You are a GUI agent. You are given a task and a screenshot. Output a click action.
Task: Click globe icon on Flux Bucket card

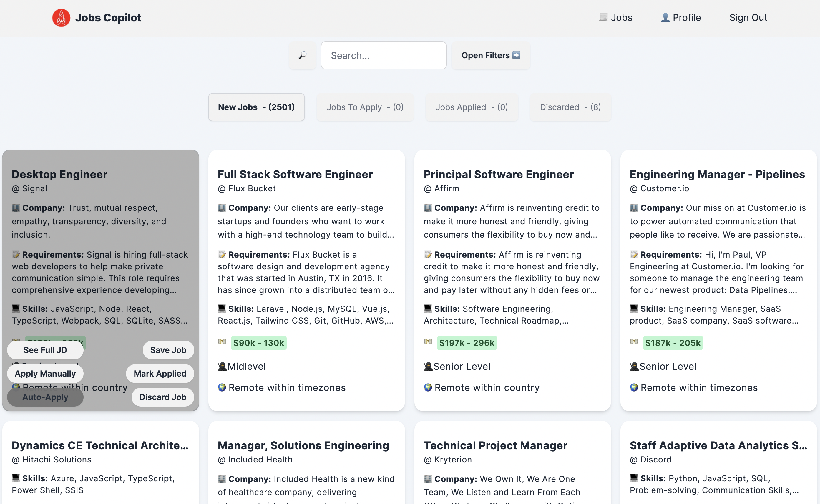pyautogui.click(x=222, y=388)
